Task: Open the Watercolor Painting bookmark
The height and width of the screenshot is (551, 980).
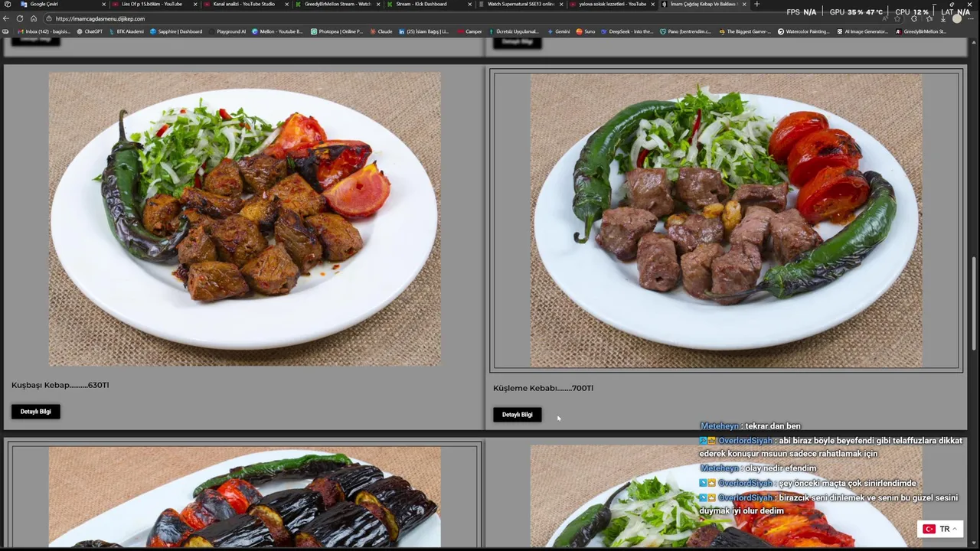Action: pyautogui.click(x=803, y=31)
